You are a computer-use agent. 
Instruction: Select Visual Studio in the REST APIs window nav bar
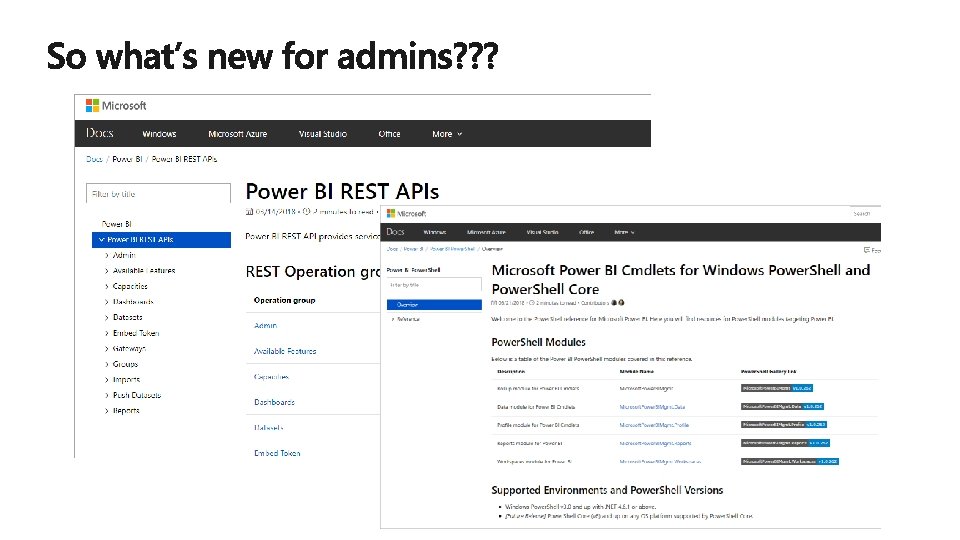point(323,133)
